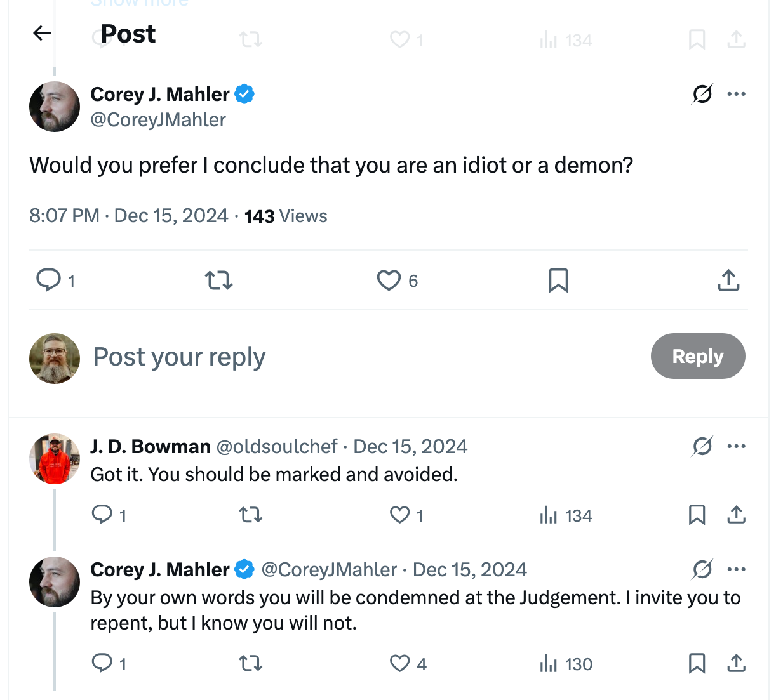Open Grok actions on the main post

(x=701, y=93)
